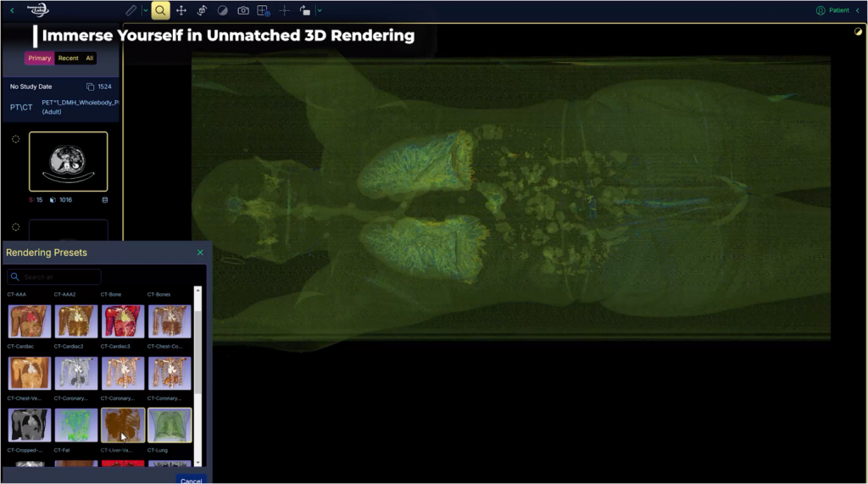Collapse the Patient panel chevron

[857, 10]
